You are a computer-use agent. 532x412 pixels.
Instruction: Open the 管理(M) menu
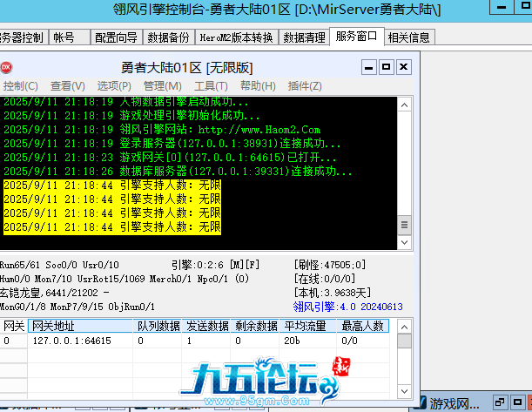coord(163,86)
